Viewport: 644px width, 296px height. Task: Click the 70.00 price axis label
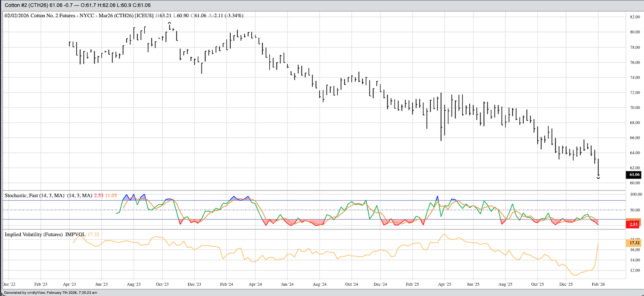click(635, 108)
